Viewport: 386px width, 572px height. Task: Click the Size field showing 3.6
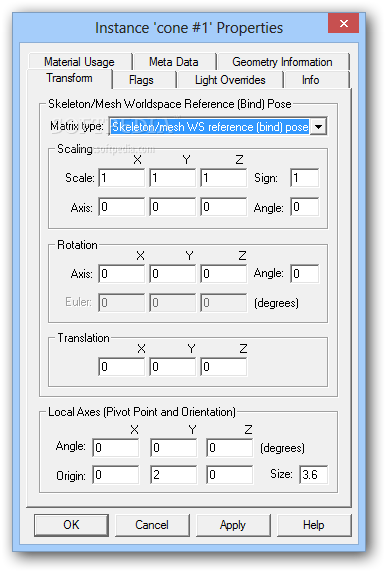(x=313, y=475)
